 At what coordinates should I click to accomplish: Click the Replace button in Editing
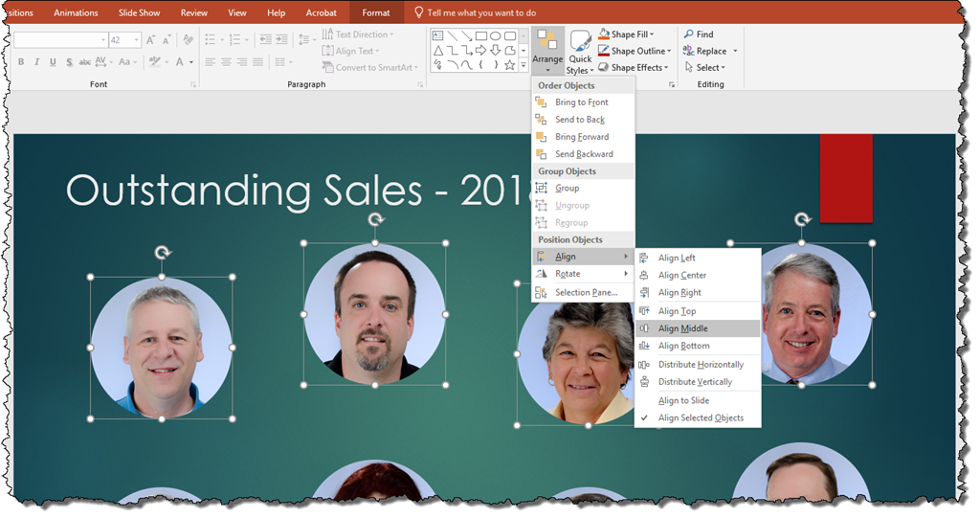point(710,51)
